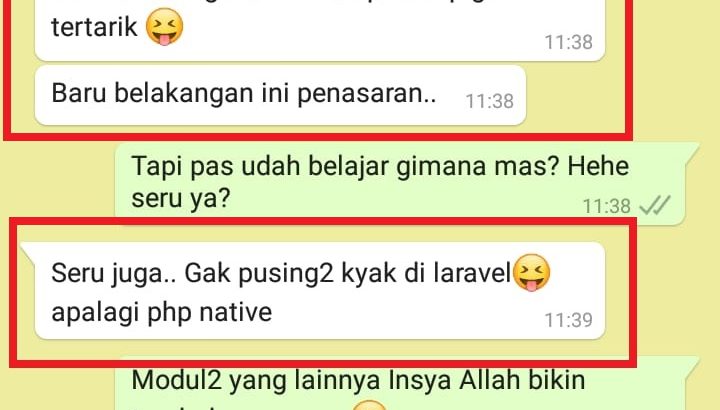Tap the double check mark read receipt
The width and height of the screenshot is (720, 410).
[x=655, y=205]
